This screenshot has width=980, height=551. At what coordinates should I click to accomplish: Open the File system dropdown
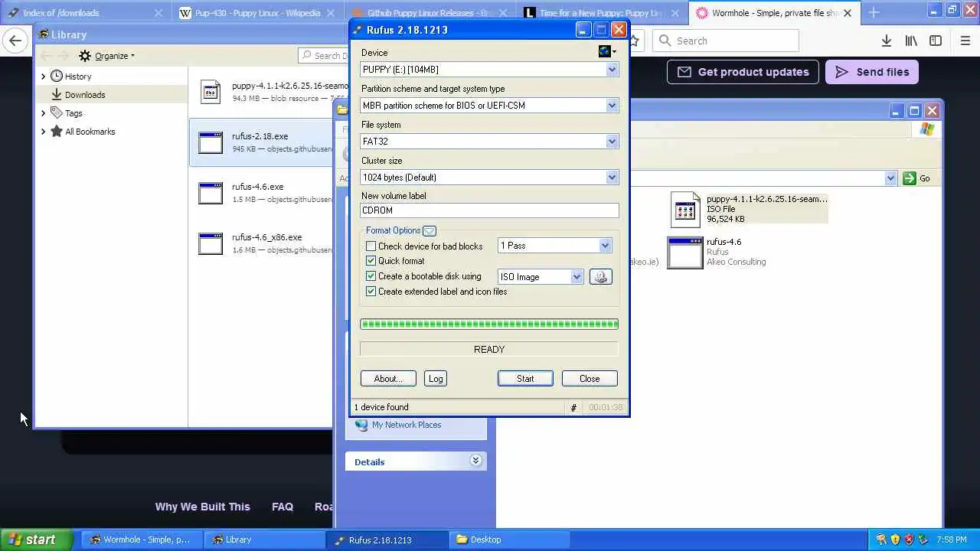[x=612, y=142]
